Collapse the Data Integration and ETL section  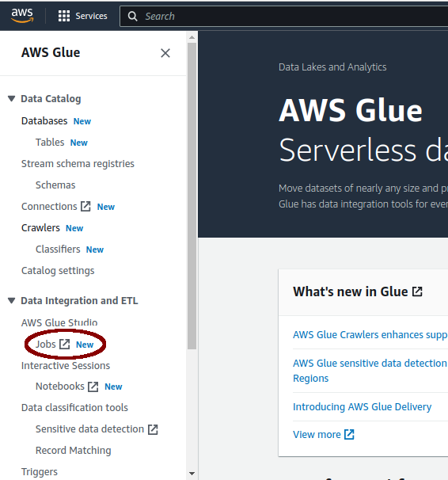[12, 301]
